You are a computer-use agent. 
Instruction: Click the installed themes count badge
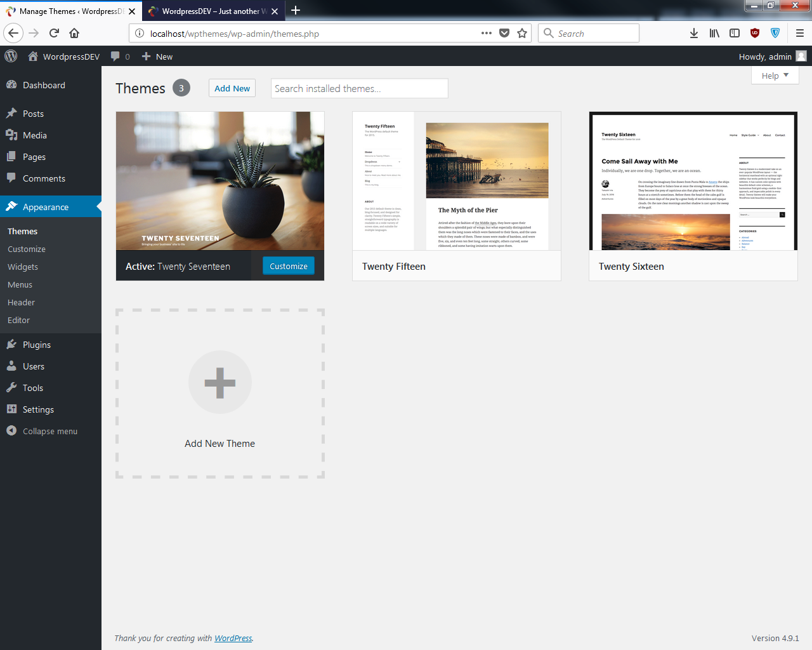(x=181, y=88)
